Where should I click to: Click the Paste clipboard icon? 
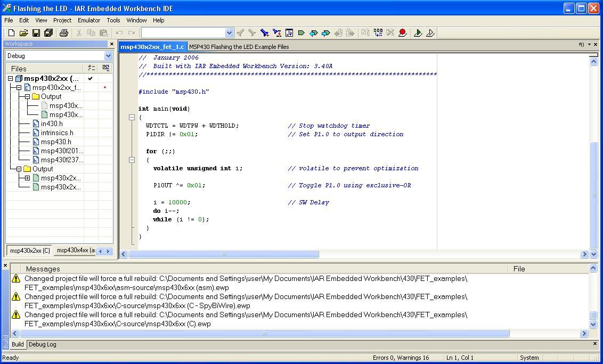[103, 33]
